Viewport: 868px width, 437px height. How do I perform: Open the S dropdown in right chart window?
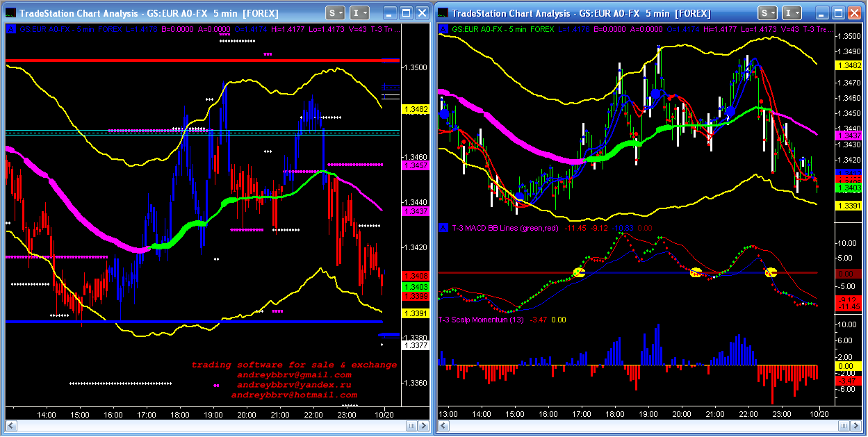click(768, 13)
